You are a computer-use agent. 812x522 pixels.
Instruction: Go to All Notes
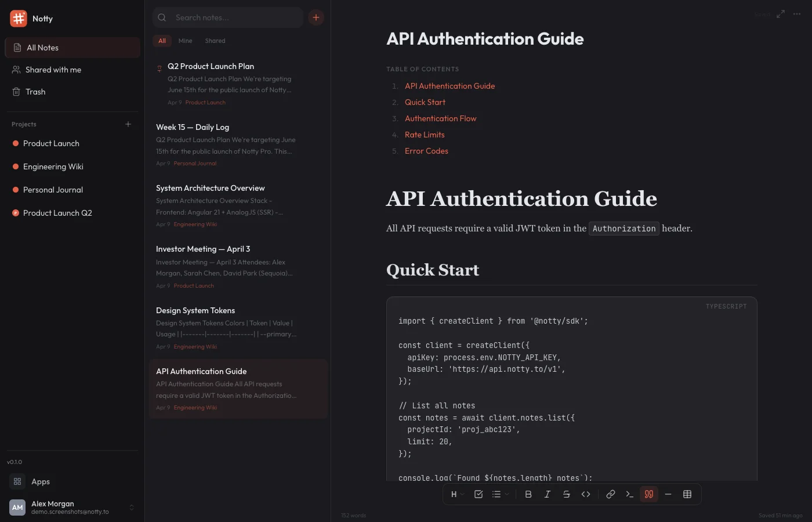(72, 48)
